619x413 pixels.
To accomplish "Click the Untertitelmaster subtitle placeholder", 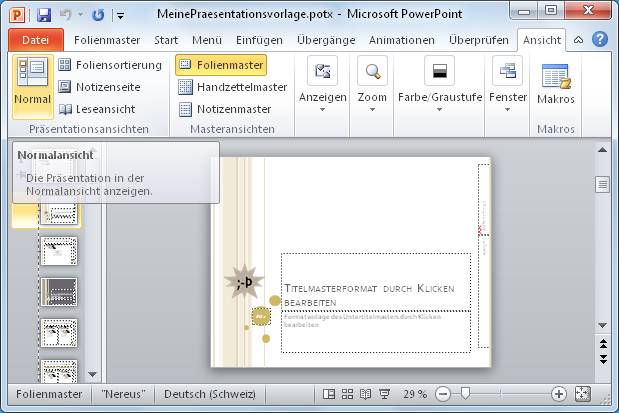I will pyautogui.click(x=376, y=332).
